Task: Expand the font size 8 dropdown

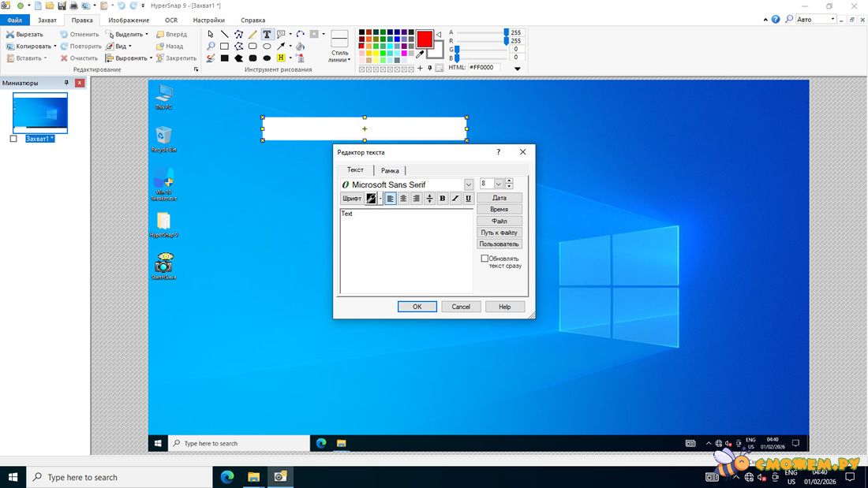Action: click(x=498, y=184)
